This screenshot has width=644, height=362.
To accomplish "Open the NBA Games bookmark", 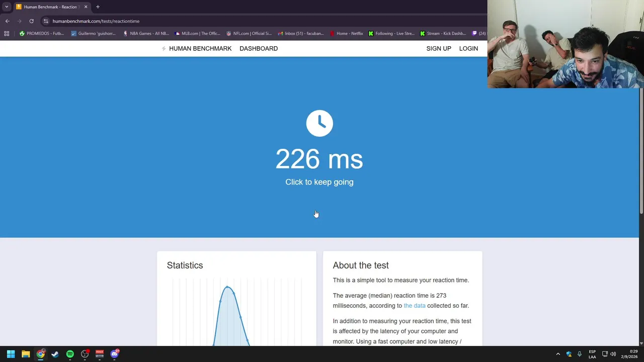I will pos(146,34).
